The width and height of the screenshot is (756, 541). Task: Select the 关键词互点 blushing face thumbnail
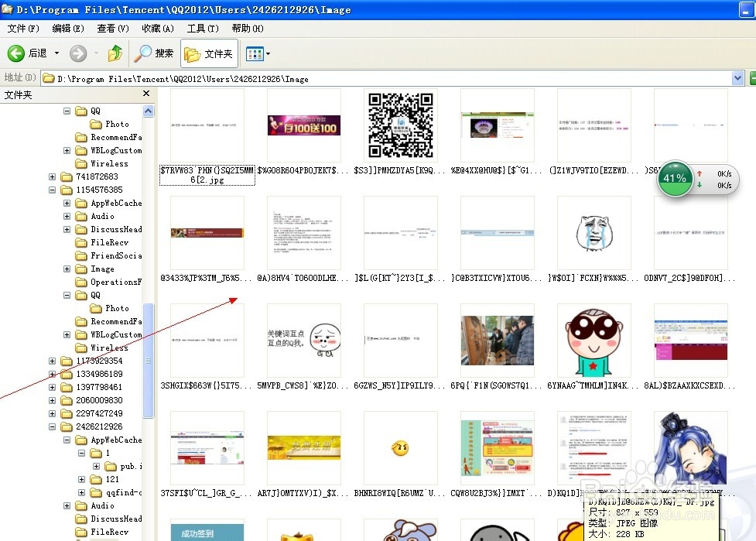(x=304, y=341)
